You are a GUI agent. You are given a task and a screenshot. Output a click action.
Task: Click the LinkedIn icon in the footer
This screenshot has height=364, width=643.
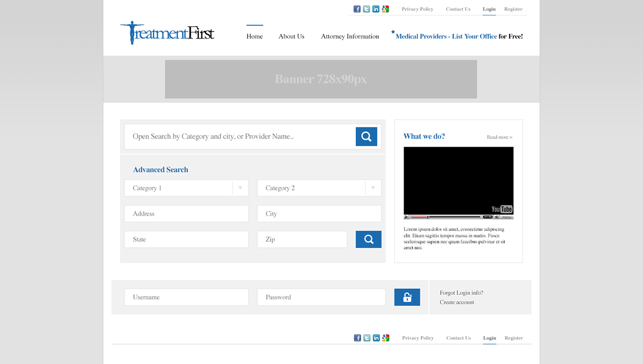pyautogui.click(x=376, y=338)
